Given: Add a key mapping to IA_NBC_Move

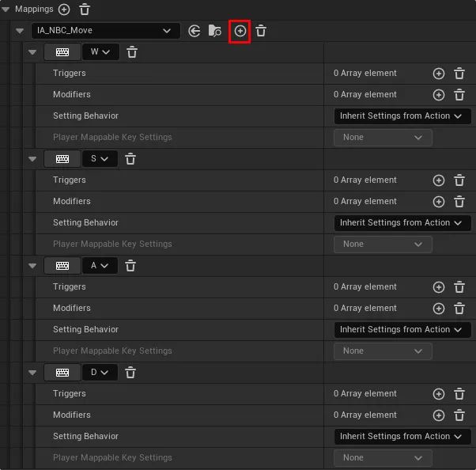Looking at the screenshot, I should [240, 31].
